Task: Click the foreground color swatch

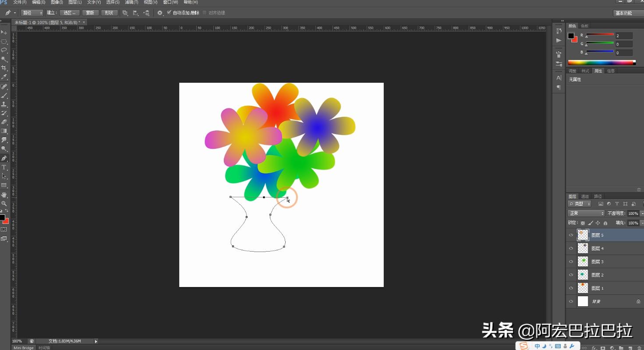Action: pyautogui.click(x=2, y=217)
